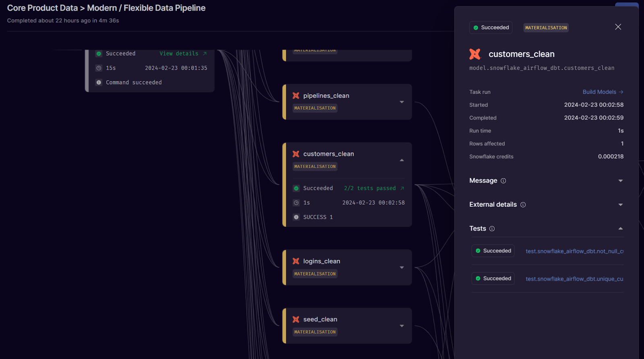Expand the pipelines_clean node

click(x=402, y=102)
